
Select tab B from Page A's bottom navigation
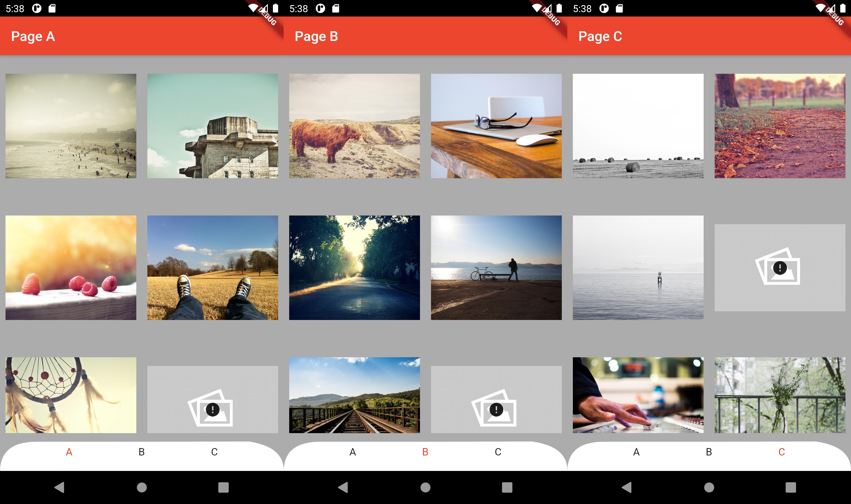click(x=142, y=452)
